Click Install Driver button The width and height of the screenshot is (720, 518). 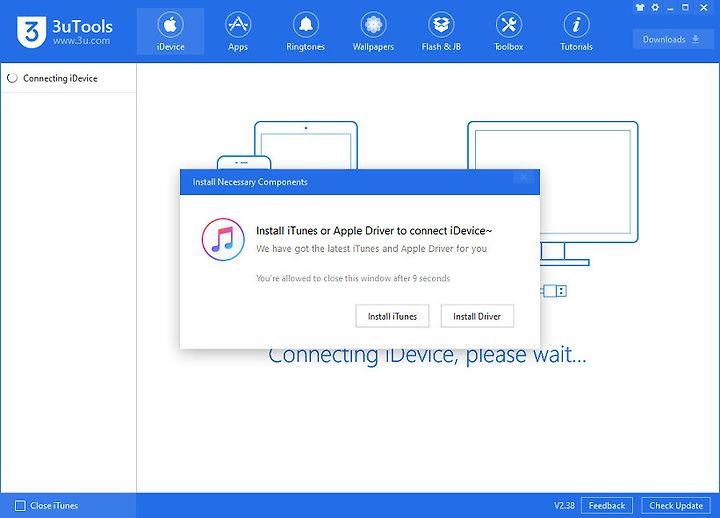click(x=477, y=316)
